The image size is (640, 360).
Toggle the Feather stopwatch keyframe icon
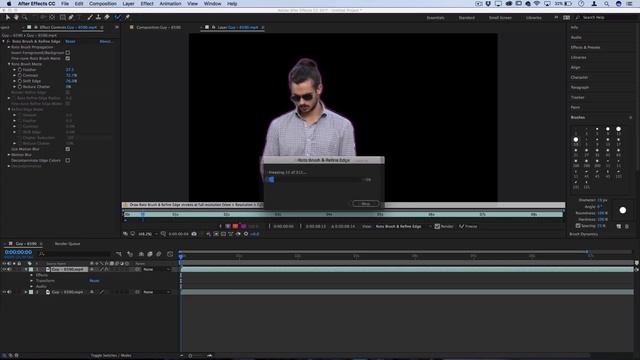point(20,70)
